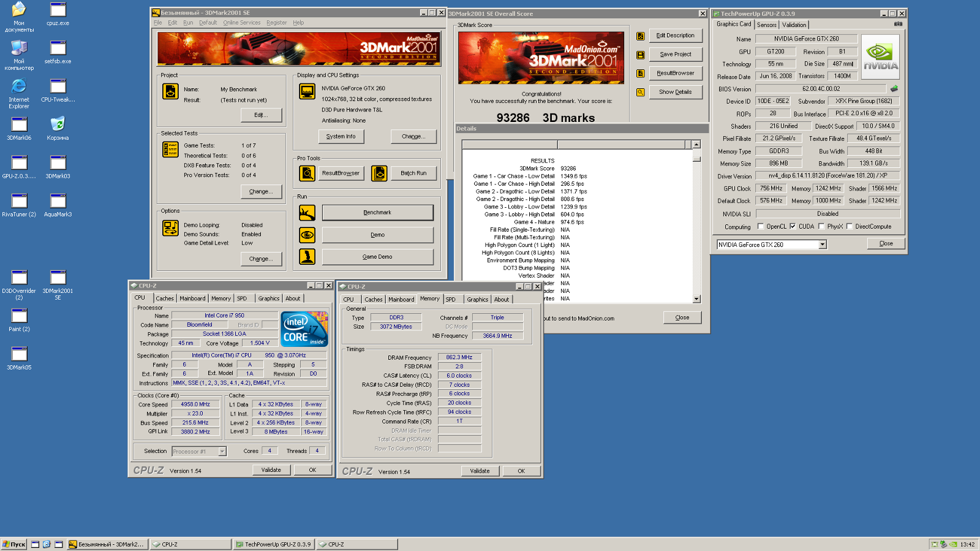Open the GPU-Z desktop shortcut
This screenshot has height=551, width=980.
[x=19, y=167]
